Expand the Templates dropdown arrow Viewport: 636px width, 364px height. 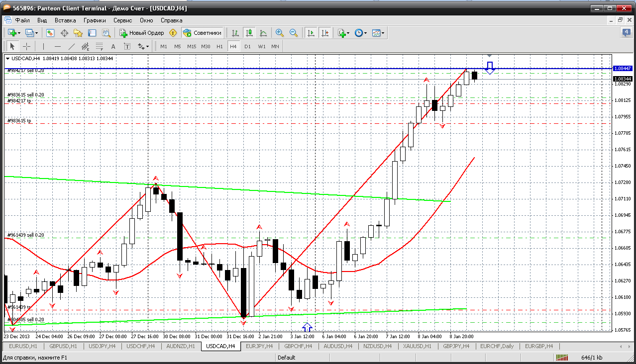tap(383, 33)
